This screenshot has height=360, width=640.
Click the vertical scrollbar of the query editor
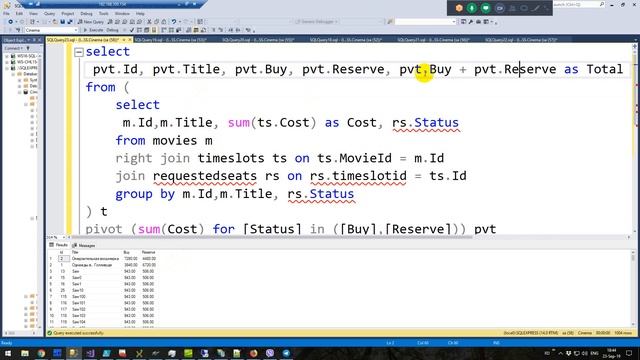634,139
